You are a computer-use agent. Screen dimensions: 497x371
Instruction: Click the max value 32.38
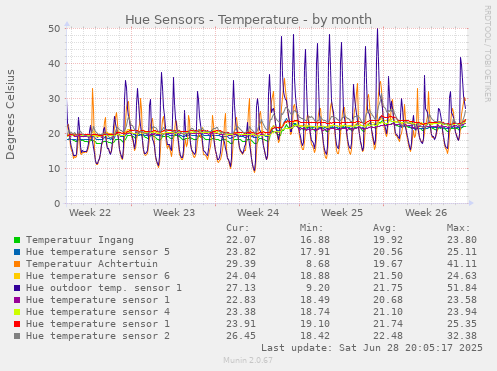point(462,336)
